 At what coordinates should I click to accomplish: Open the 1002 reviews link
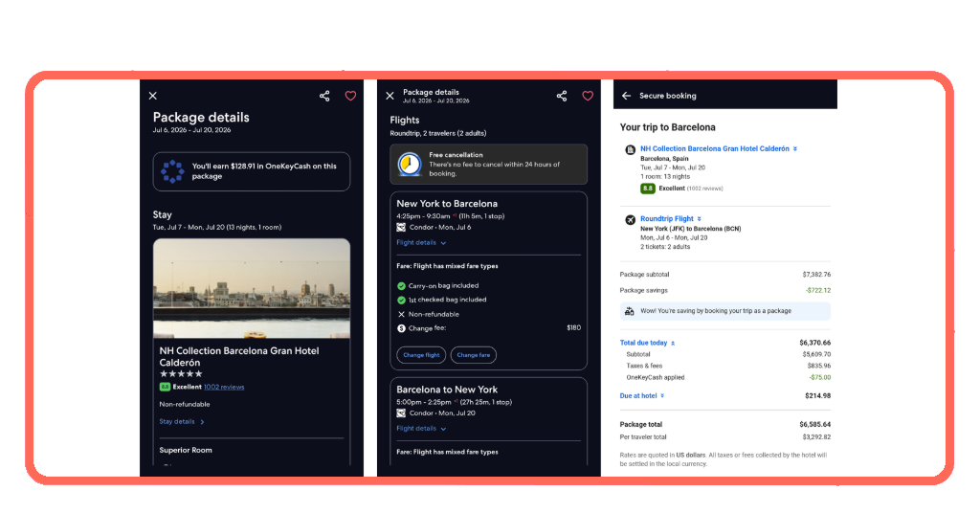coord(224,387)
